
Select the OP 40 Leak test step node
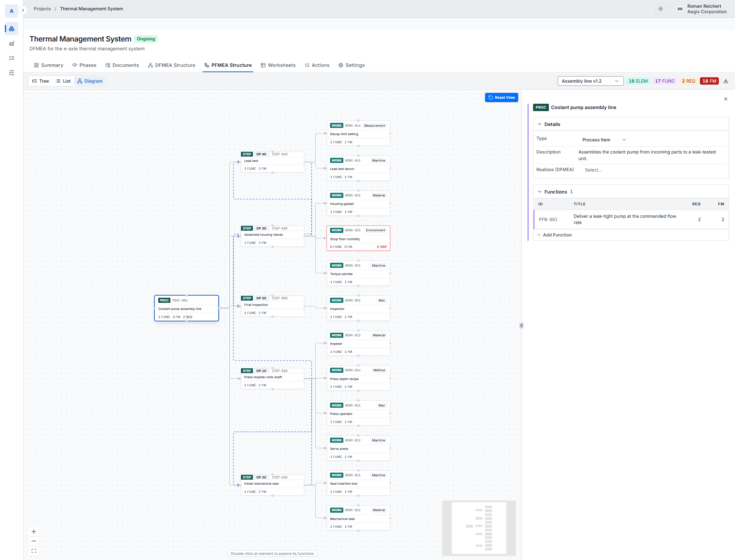point(272,162)
